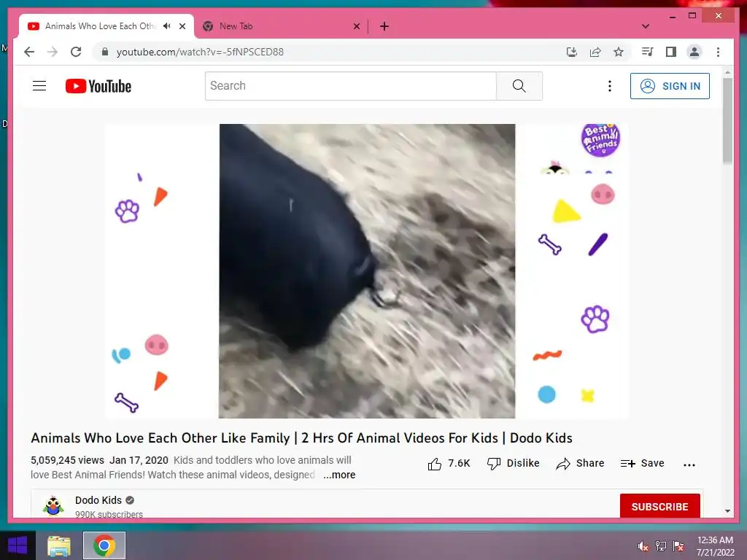Focus the YouTube Search field
This screenshot has height=560, width=747.
[351, 86]
